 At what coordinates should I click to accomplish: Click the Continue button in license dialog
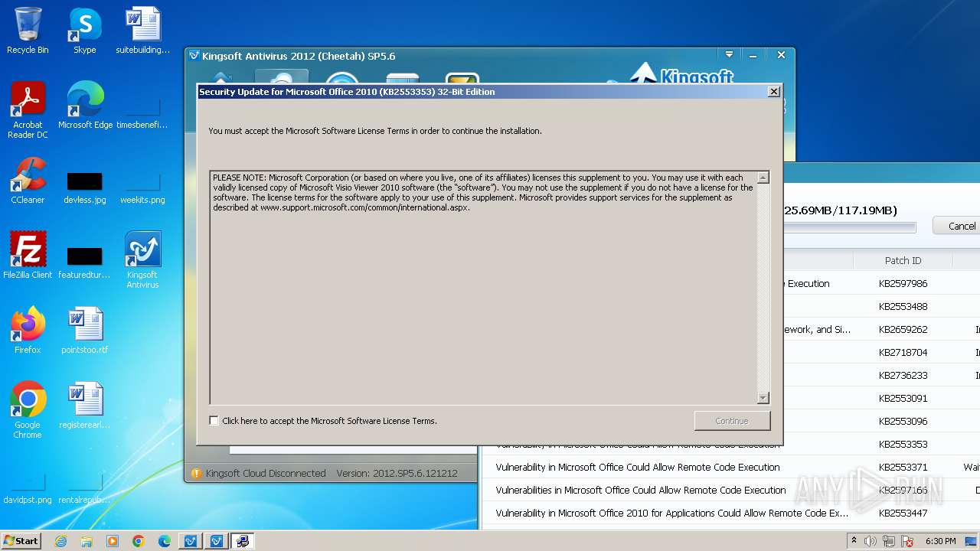(732, 421)
